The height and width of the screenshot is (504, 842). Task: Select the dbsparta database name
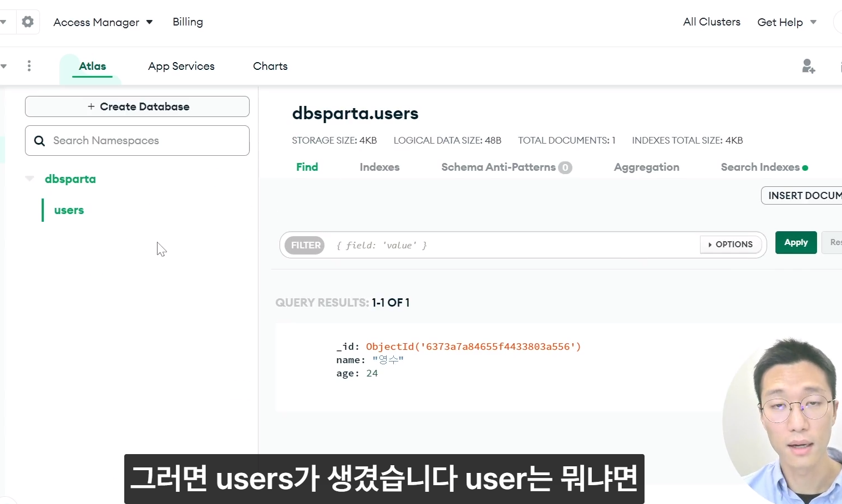(x=70, y=179)
